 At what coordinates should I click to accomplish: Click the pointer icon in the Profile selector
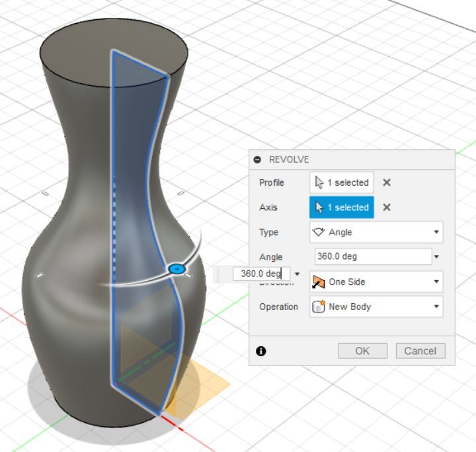(319, 182)
